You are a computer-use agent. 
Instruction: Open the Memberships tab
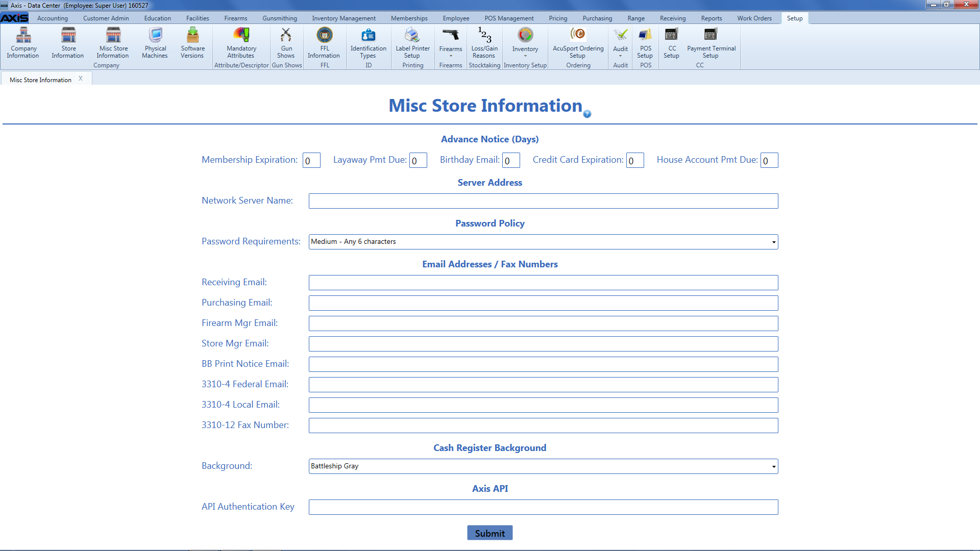409,18
